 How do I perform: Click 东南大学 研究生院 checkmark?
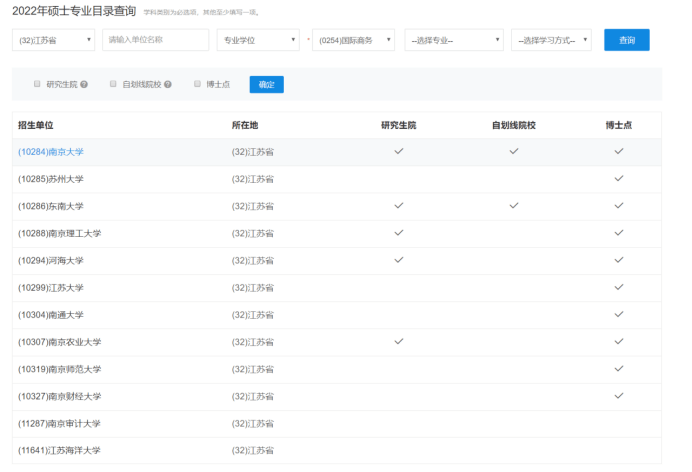tap(399, 206)
